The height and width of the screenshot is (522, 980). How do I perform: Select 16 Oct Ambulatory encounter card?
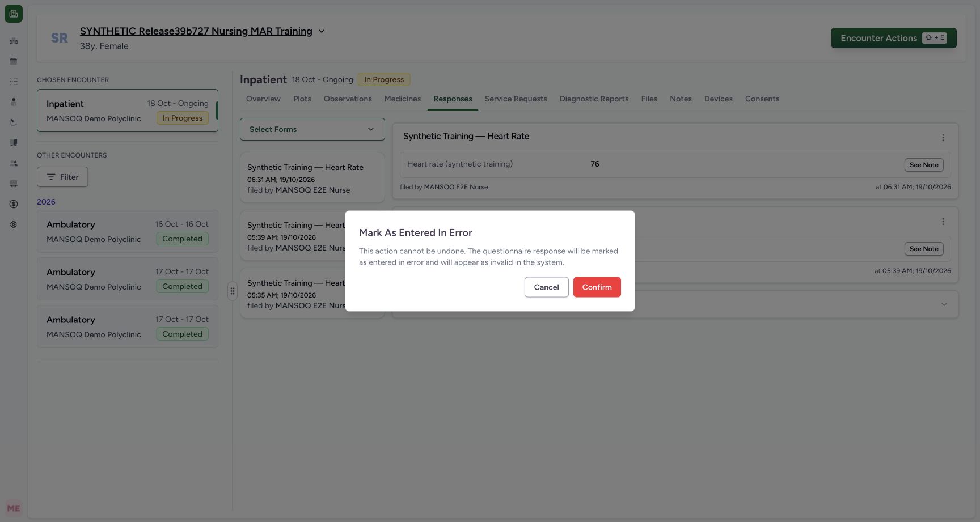coord(128,231)
